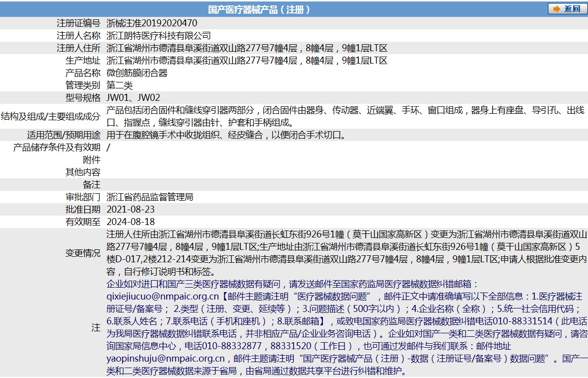Click registrant name 浙江朗特医疗科技有限公司
Image resolution: width=588 pixels, height=378 pixels.
[159, 36]
